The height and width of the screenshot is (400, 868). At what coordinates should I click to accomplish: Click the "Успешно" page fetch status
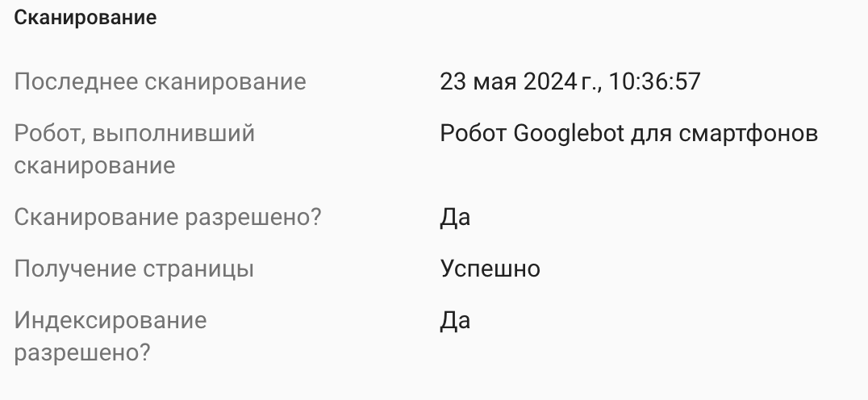[x=490, y=269]
